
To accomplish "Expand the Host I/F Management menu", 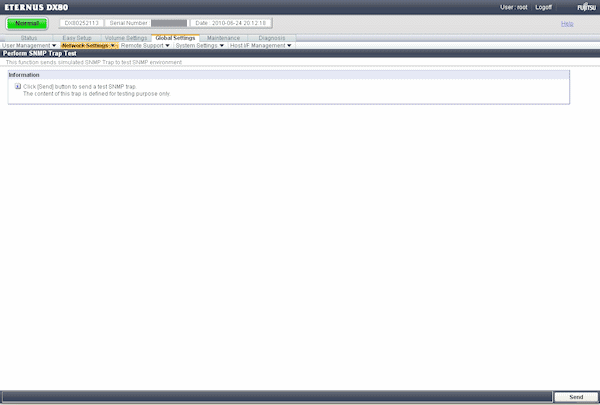I will 260,46.
